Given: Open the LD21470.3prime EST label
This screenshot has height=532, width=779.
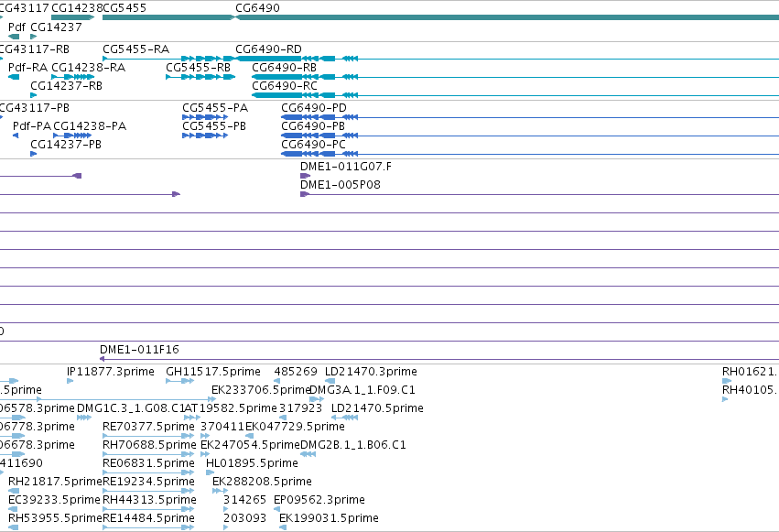Looking at the screenshot, I should pos(371,372).
